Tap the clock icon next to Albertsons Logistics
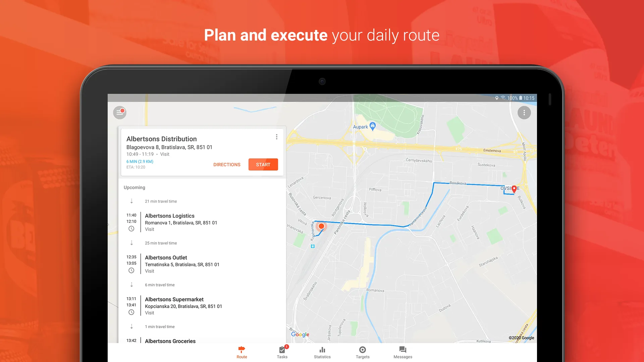This screenshot has height=362, width=644. pyautogui.click(x=131, y=229)
